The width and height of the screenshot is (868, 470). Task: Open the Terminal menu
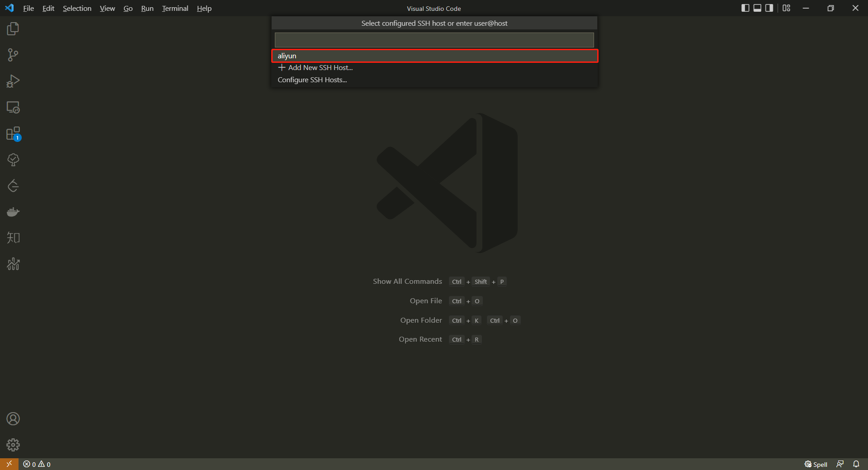(x=175, y=9)
